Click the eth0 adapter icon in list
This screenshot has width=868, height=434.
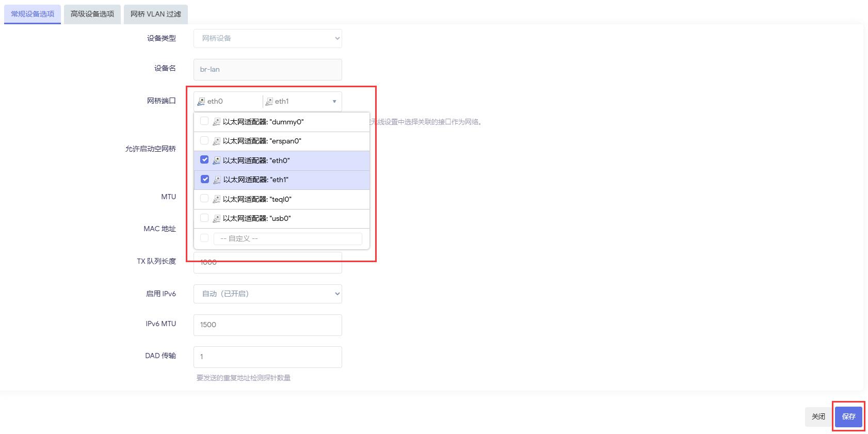(216, 160)
